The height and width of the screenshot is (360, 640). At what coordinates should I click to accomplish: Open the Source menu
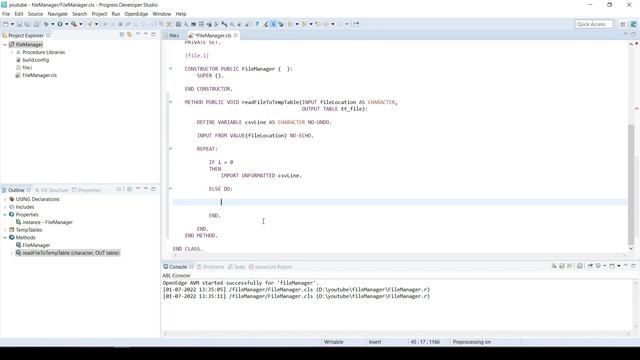[x=35, y=14]
